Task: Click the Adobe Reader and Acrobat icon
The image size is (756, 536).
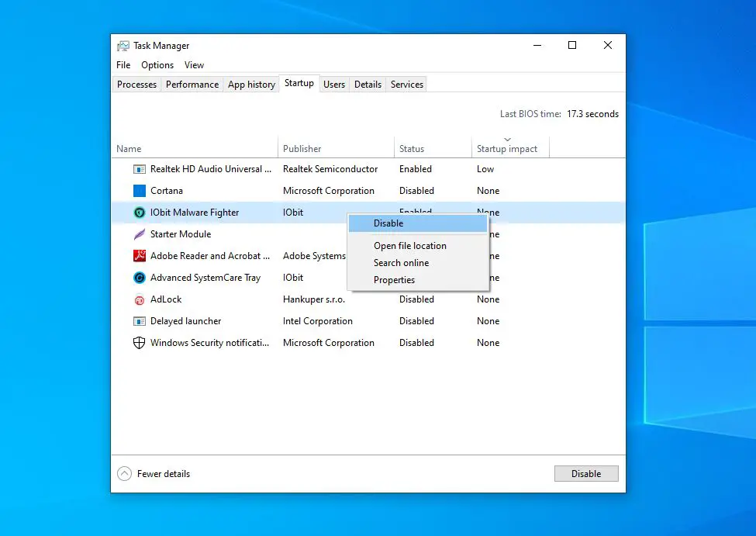Action: [139, 255]
